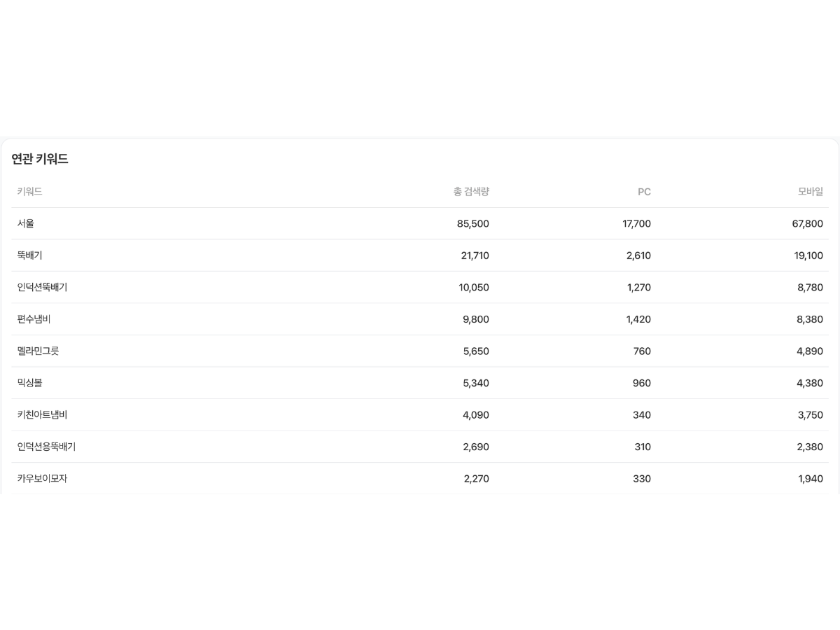Select the 인덕션뚝배기 keyword

pos(43,288)
